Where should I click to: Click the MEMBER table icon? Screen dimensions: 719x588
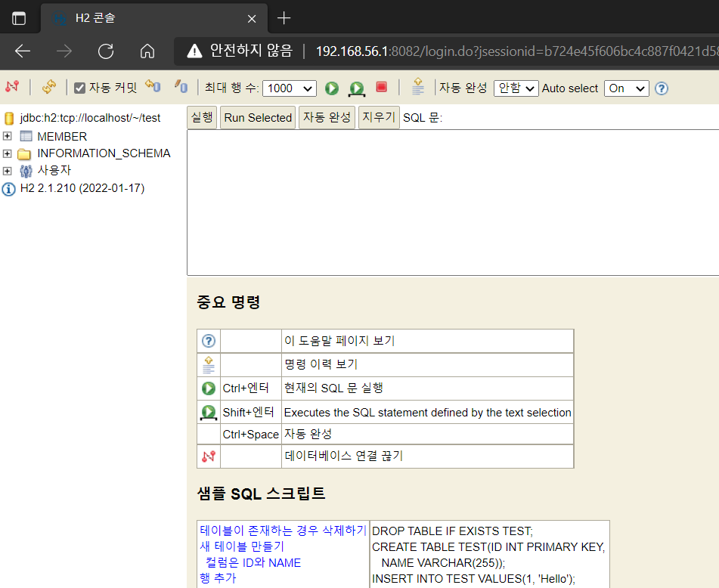coord(26,136)
